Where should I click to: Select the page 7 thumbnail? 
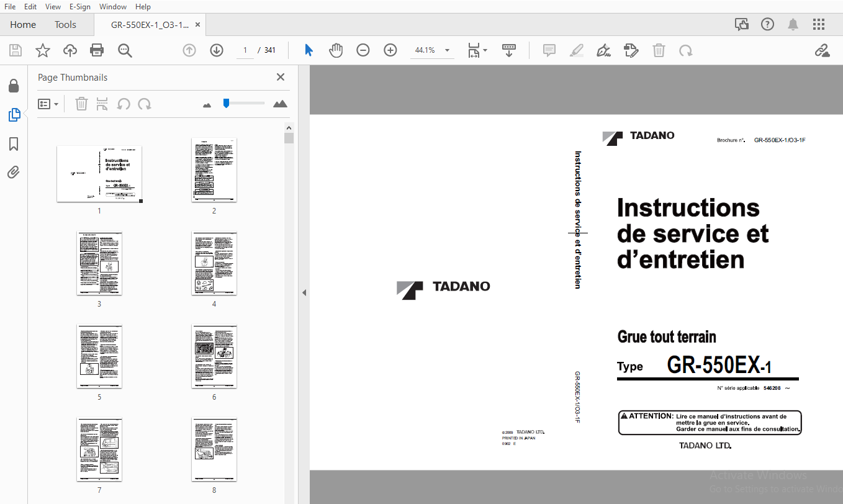(99, 449)
